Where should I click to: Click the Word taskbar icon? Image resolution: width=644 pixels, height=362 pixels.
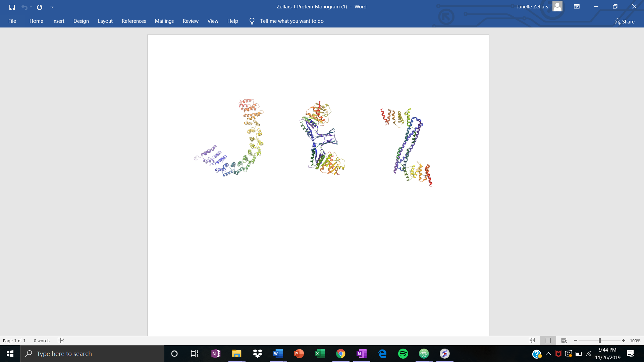[278, 354]
